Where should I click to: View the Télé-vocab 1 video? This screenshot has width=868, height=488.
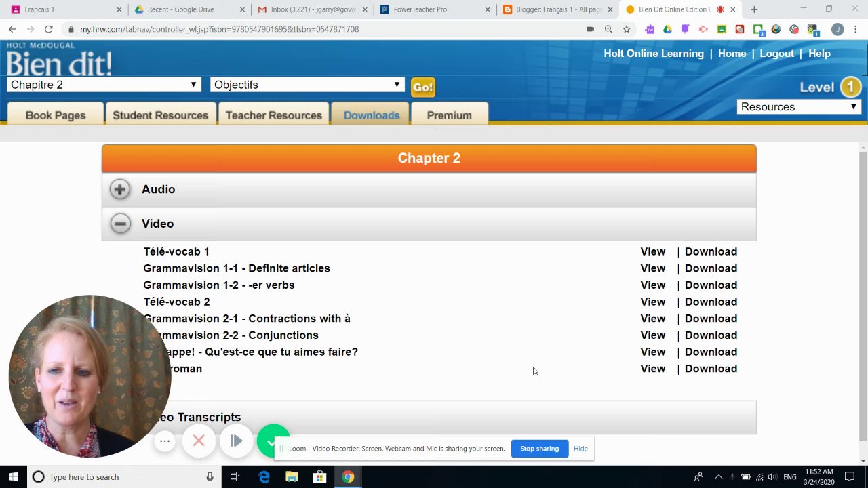653,251
